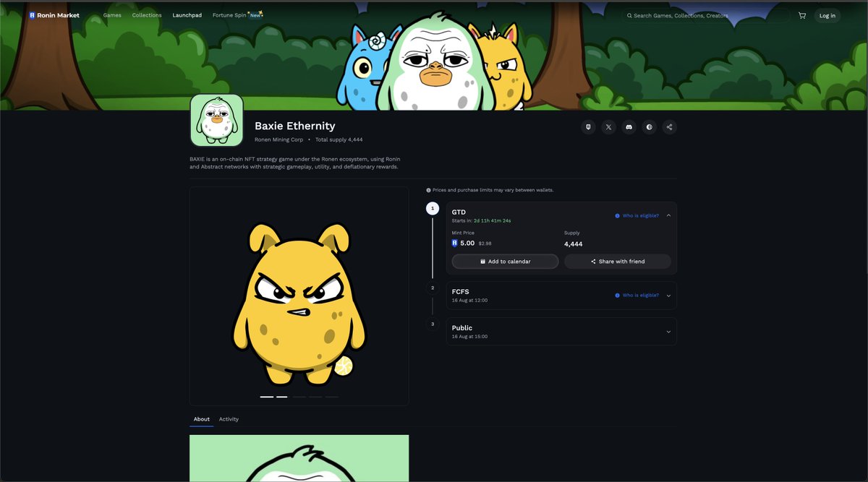Click the countdown 2d 11h 41m 24s
868x482 pixels.
(493, 220)
